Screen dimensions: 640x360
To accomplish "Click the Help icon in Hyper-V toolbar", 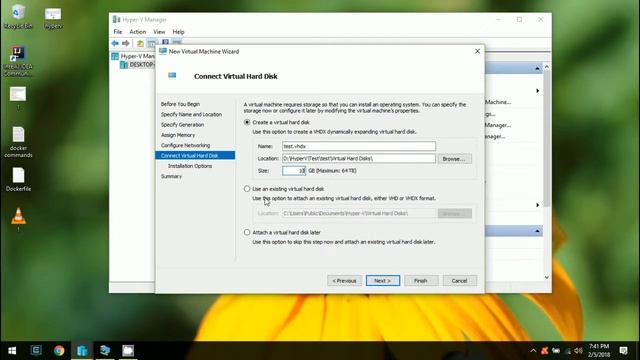I will tap(165, 42).
